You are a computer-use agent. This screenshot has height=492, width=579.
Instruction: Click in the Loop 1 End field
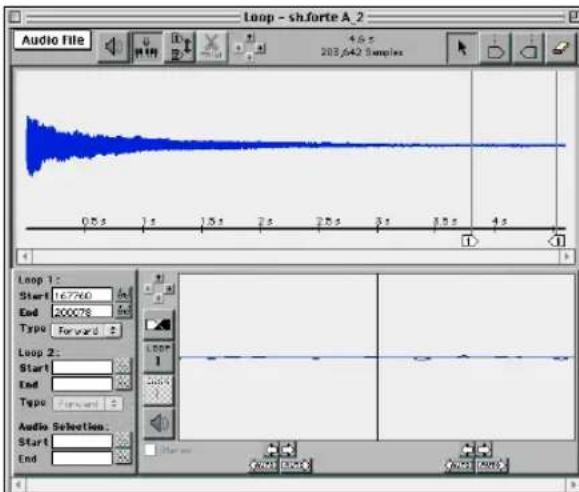tap(82, 312)
